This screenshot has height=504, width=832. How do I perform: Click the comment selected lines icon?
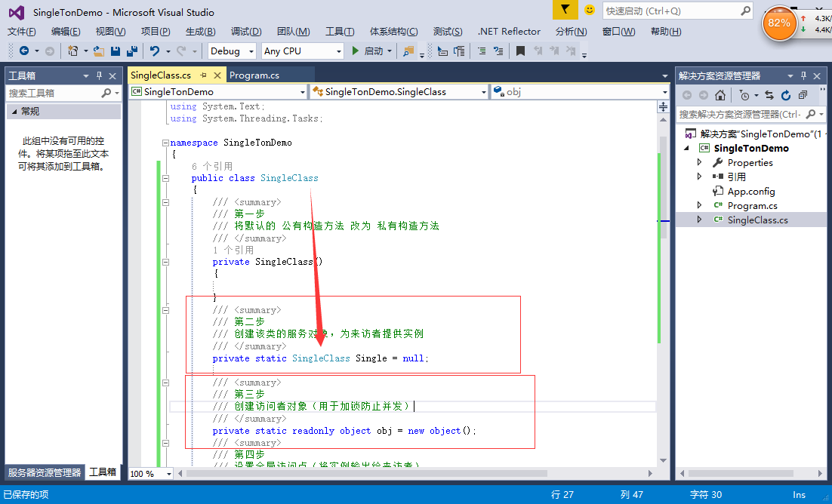click(481, 51)
